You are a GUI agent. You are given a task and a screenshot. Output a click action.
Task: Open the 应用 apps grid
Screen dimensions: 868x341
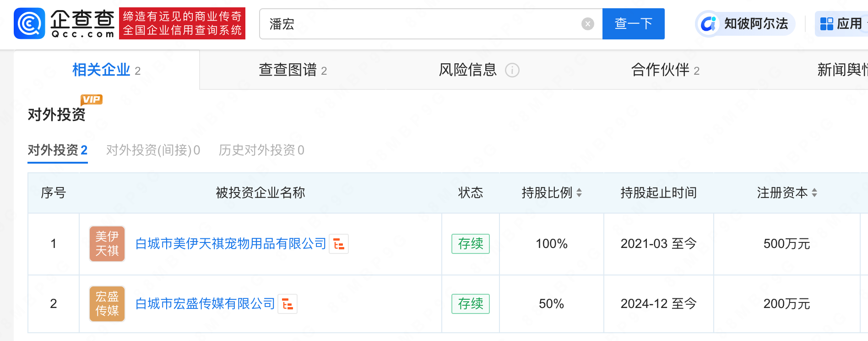[841, 24]
